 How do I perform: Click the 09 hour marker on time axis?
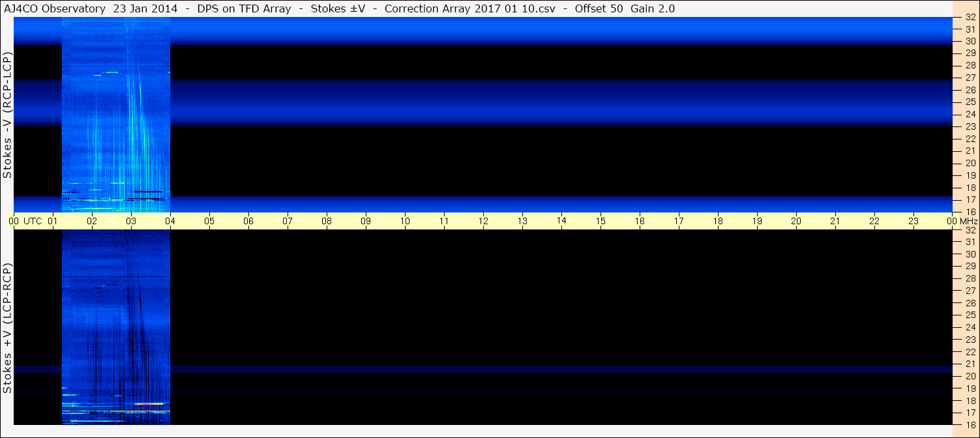click(x=366, y=221)
